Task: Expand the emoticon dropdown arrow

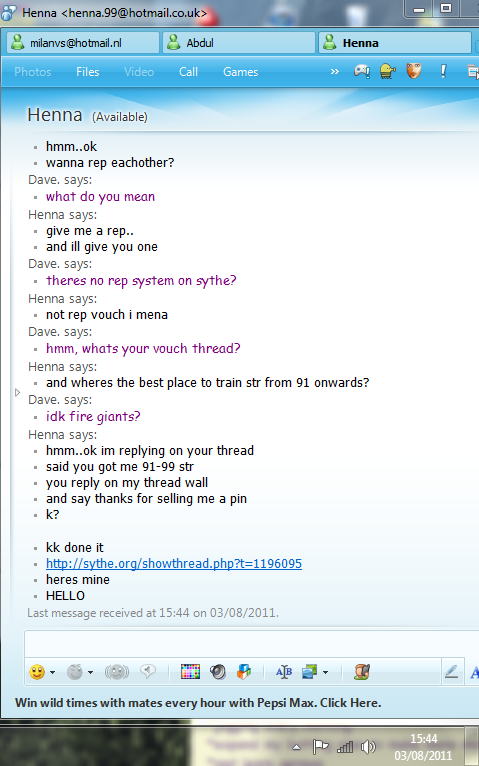Action: coord(52,673)
